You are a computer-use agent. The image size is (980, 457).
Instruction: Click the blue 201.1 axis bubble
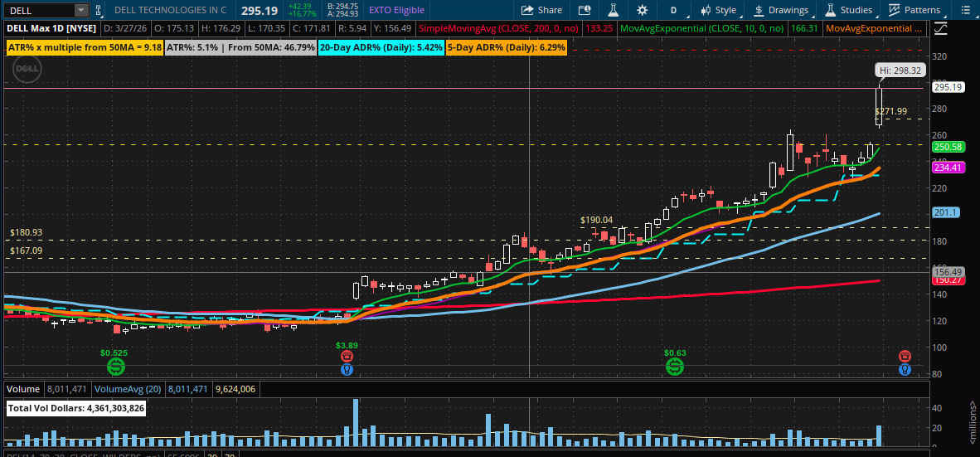coord(946,212)
